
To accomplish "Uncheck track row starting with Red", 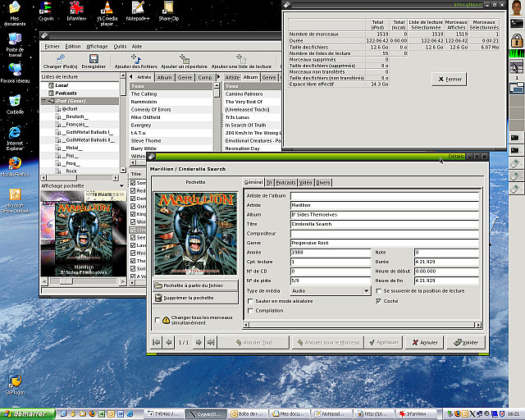I will click(133, 190).
